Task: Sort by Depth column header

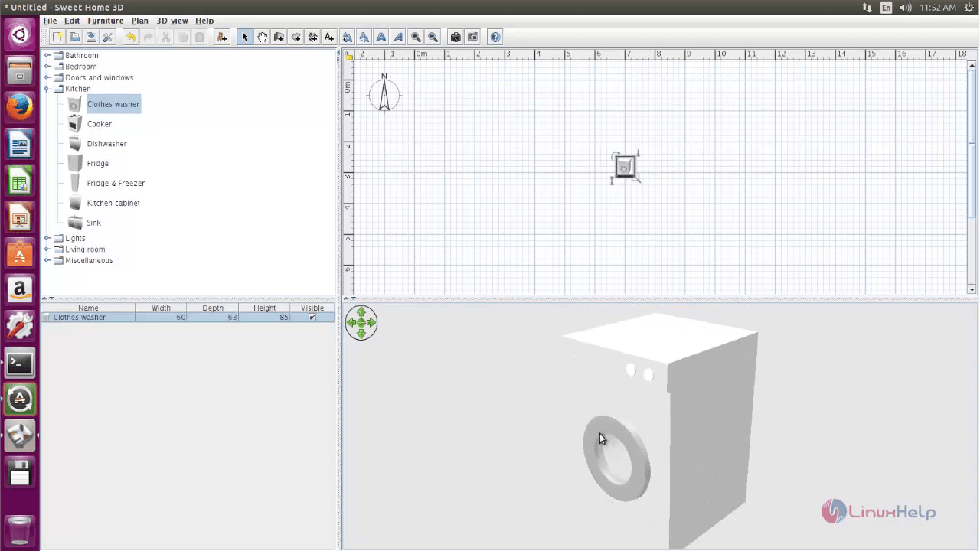Action: coord(213,308)
